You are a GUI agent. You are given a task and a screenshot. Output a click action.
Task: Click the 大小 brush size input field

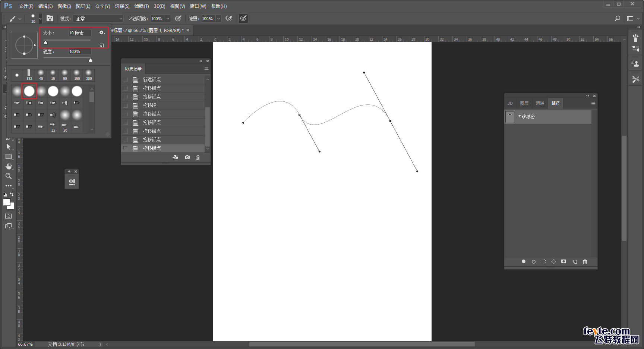[x=80, y=33]
